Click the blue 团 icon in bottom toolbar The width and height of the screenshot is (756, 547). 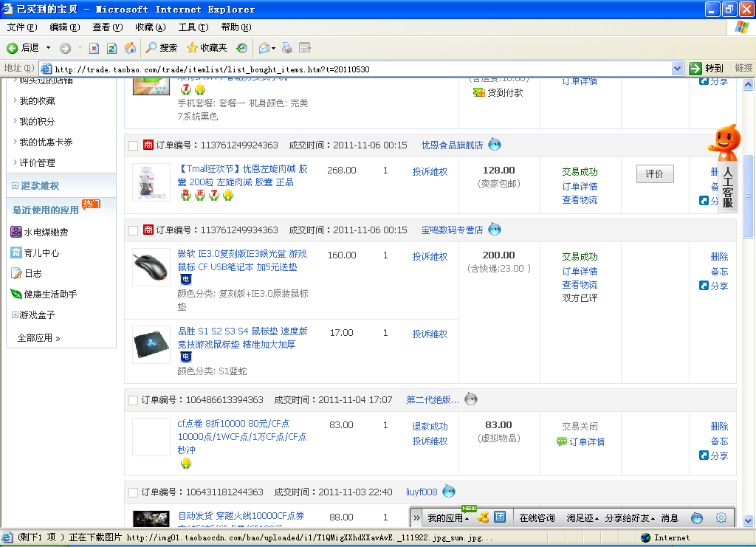(500, 517)
